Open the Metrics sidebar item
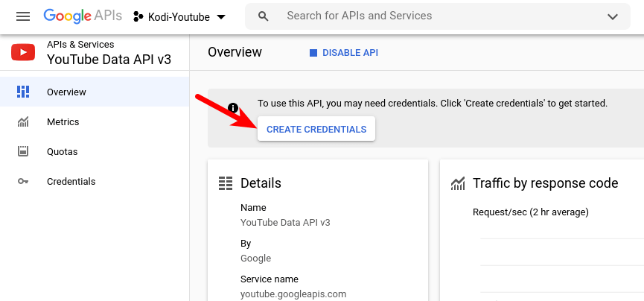Viewport: 644px width, 301px height. pos(63,121)
